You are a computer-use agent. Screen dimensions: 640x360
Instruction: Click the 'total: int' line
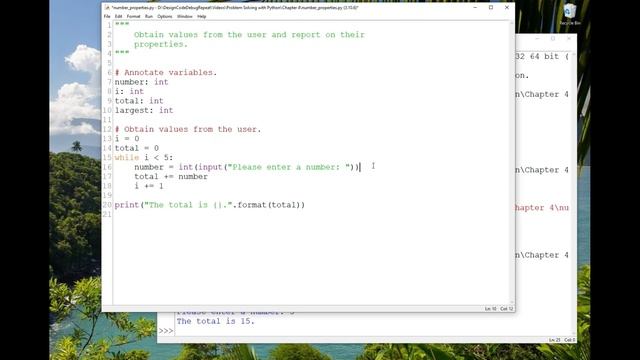pyautogui.click(x=139, y=101)
